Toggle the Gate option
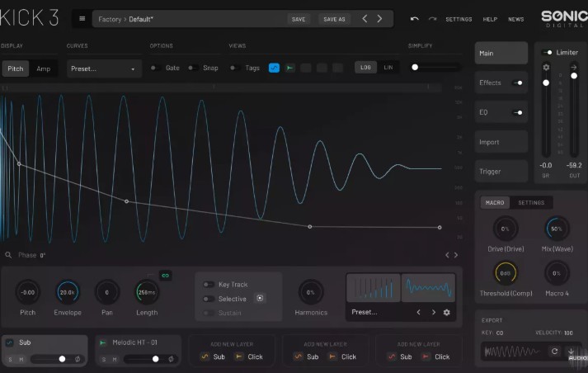588x373 pixels. (155, 68)
